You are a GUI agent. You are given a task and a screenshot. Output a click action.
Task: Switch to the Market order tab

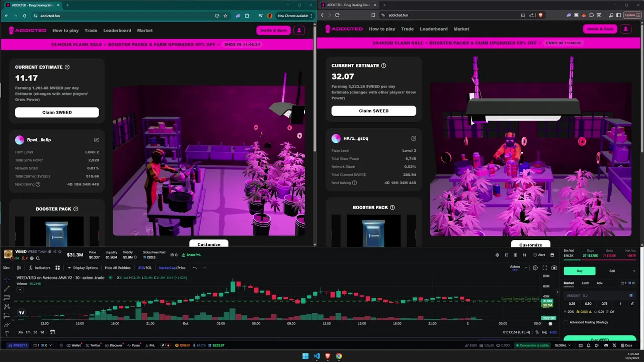coord(569,283)
